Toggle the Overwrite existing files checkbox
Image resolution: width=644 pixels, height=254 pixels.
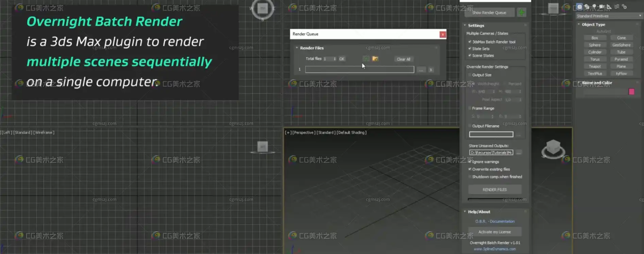470,169
